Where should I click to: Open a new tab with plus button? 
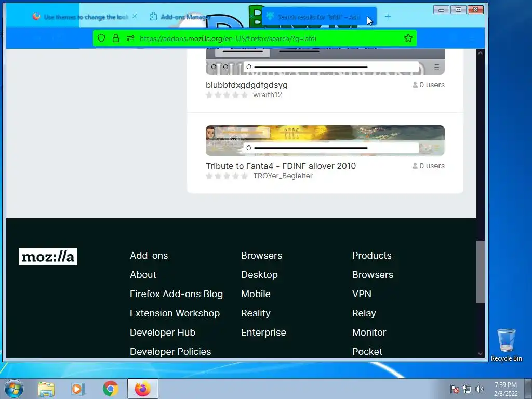click(x=388, y=16)
